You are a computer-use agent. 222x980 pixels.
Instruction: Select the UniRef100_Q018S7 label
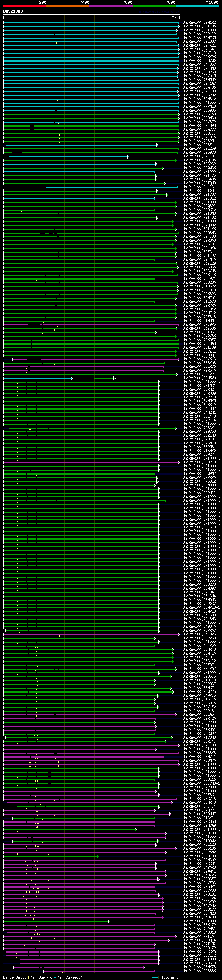[199, 332]
